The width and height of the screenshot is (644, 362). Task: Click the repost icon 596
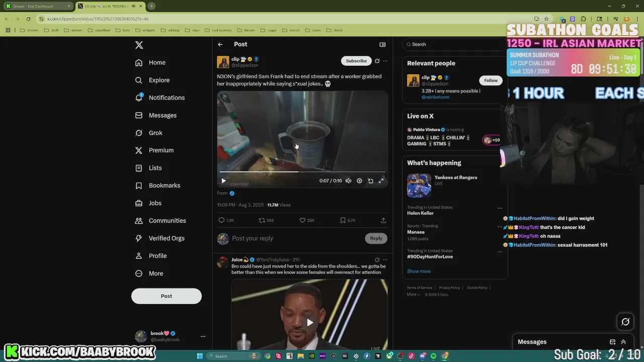coord(262,220)
